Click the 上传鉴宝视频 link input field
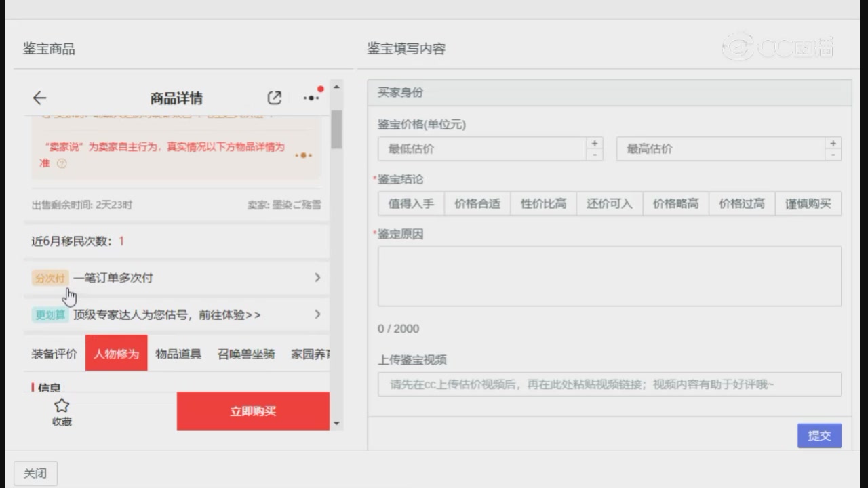Screen dimensions: 868x488 610,384
